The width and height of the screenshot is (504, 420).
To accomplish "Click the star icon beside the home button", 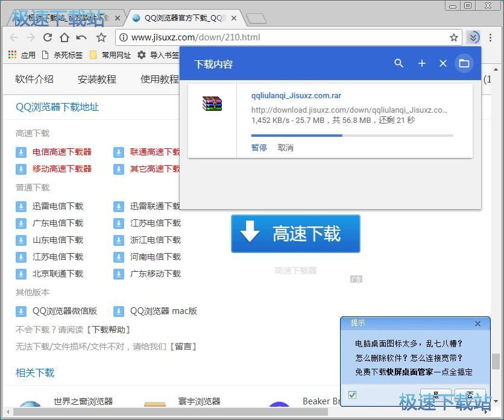I will pyautogui.click(x=101, y=37).
